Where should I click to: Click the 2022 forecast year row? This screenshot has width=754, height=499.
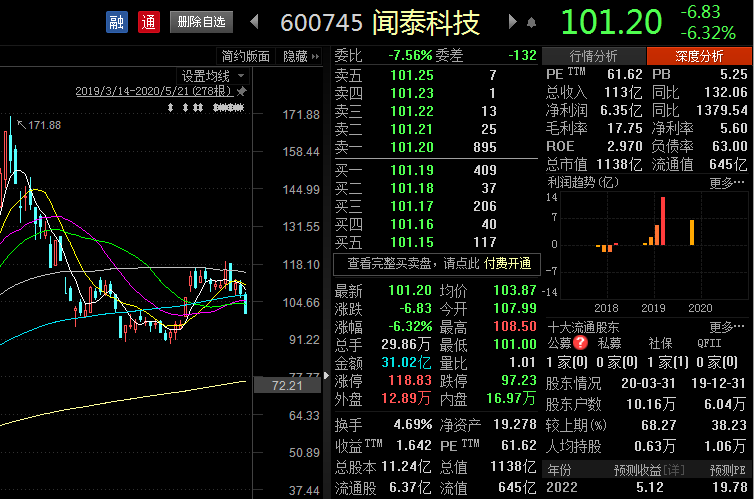pyautogui.click(x=647, y=487)
